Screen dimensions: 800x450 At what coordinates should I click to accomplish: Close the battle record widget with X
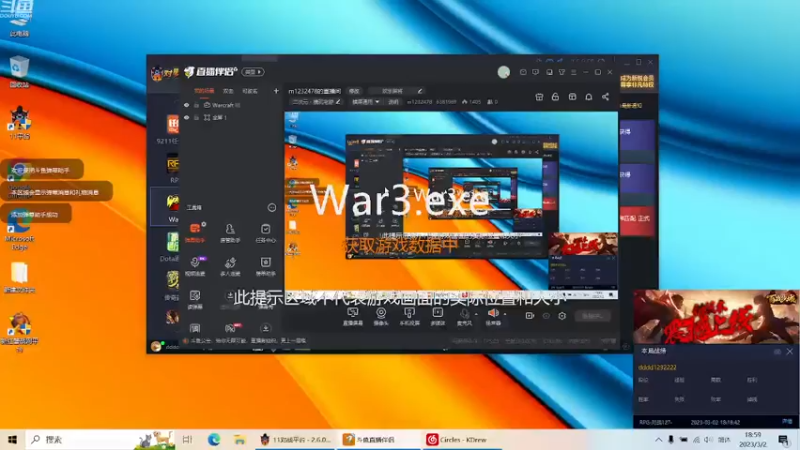pyautogui.click(x=789, y=352)
